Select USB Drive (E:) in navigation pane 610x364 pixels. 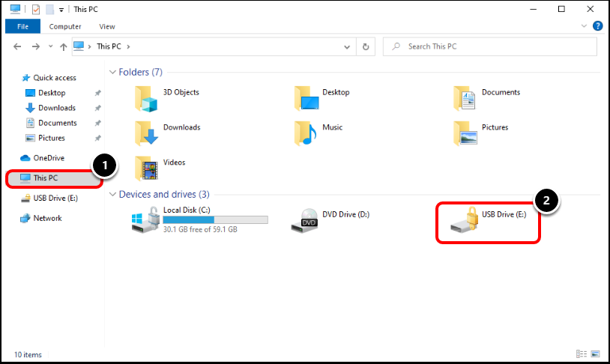(x=49, y=198)
